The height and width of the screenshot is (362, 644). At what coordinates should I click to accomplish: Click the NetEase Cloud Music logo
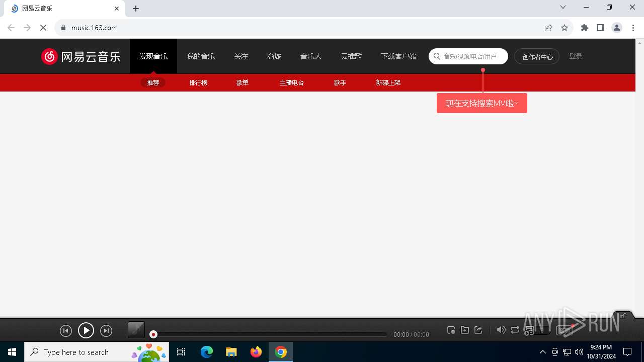click(80, 56)
